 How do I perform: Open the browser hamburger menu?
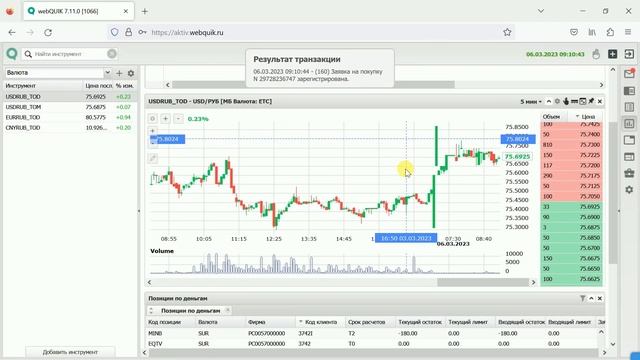coord(628,32)
